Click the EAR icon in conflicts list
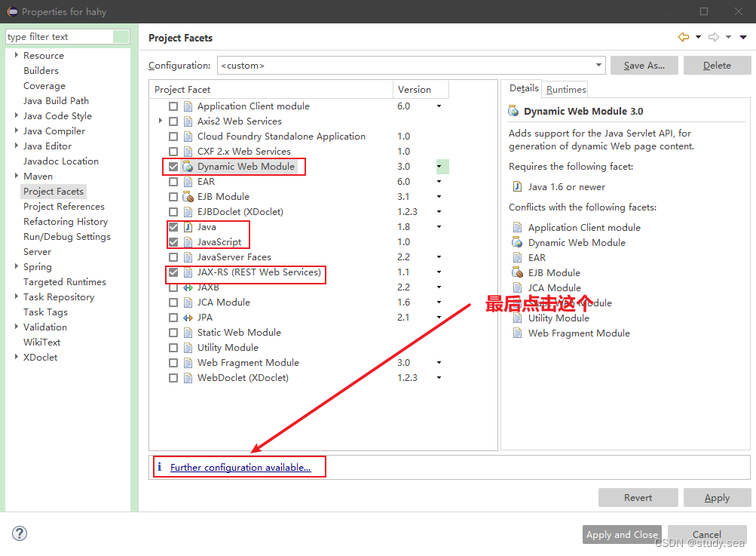This screenshot has height=556, width=756. (517, 258)
